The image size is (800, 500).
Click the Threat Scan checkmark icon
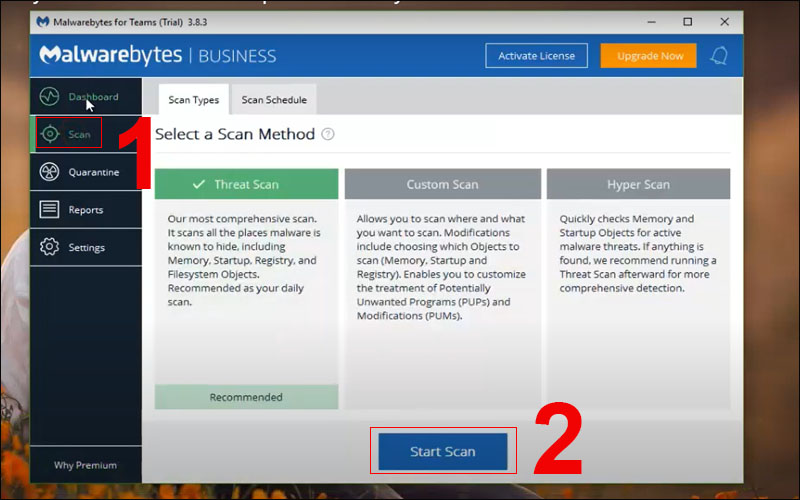pos(199,184)
